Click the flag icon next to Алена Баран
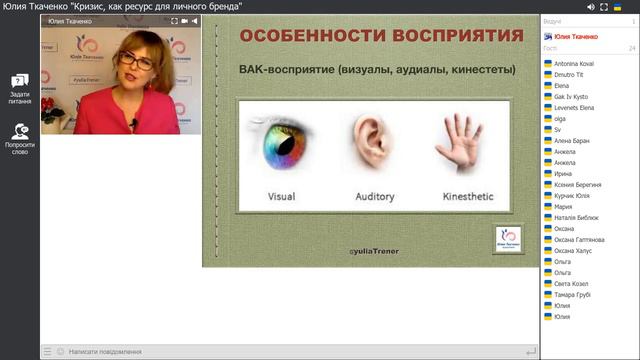This screenshot has width=640, height=360. [x=548, y=140]
